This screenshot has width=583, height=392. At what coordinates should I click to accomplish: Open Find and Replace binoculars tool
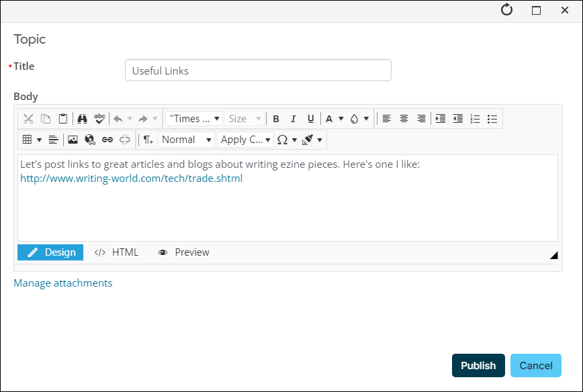[82, 119]
